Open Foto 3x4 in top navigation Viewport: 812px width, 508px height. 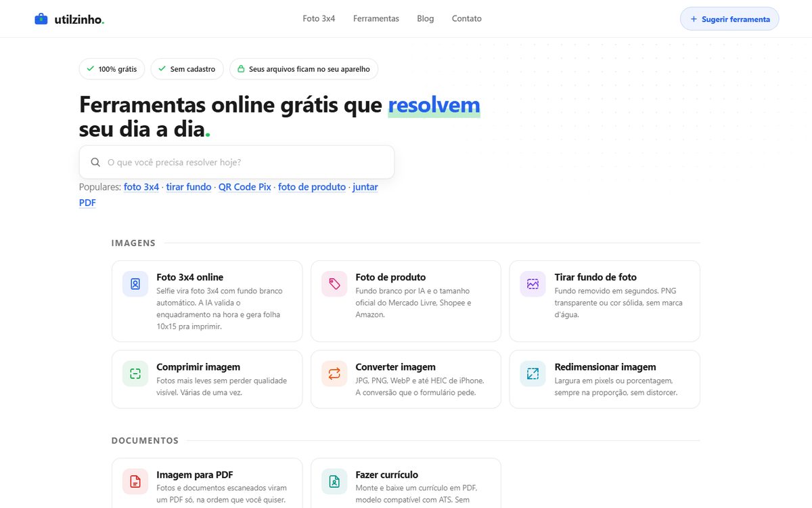[319, 19]
